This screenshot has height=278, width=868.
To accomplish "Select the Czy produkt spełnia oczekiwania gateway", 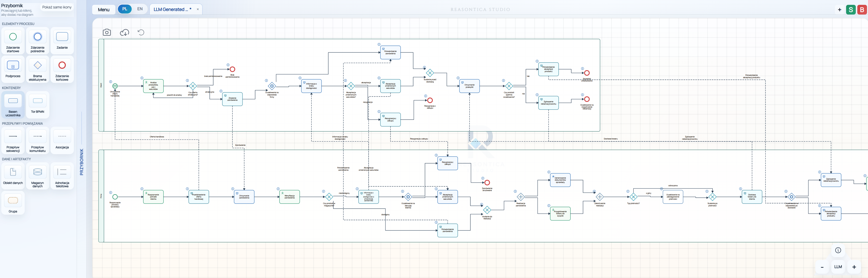I will point(509,86).
